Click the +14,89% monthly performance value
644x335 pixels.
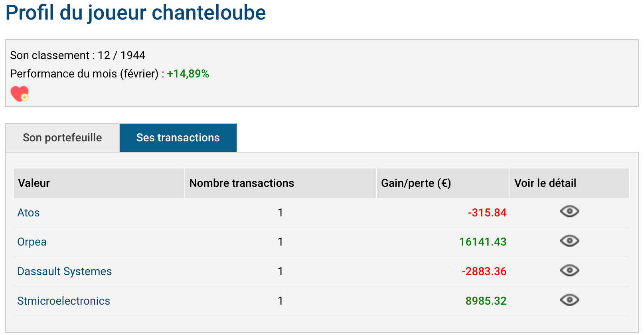[188, 74]
